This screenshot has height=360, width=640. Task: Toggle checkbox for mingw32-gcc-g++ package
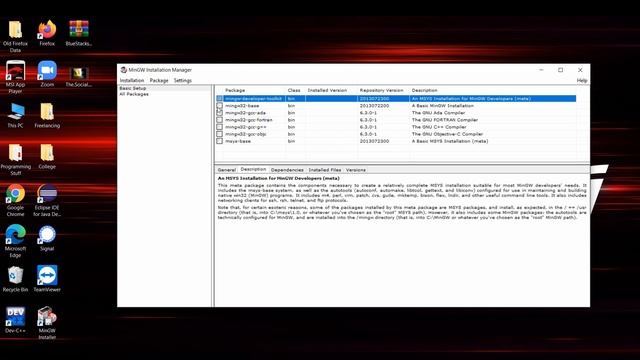[x=220, y=127]
